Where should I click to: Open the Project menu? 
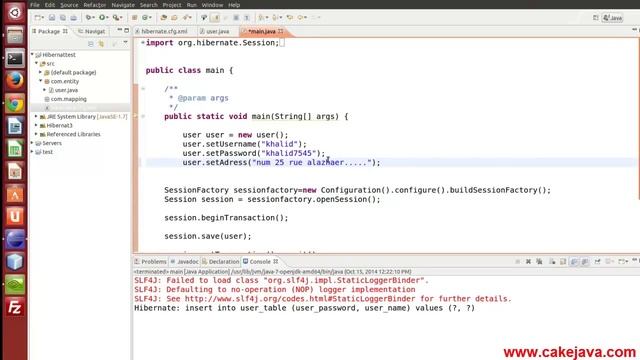coord(172,5)
